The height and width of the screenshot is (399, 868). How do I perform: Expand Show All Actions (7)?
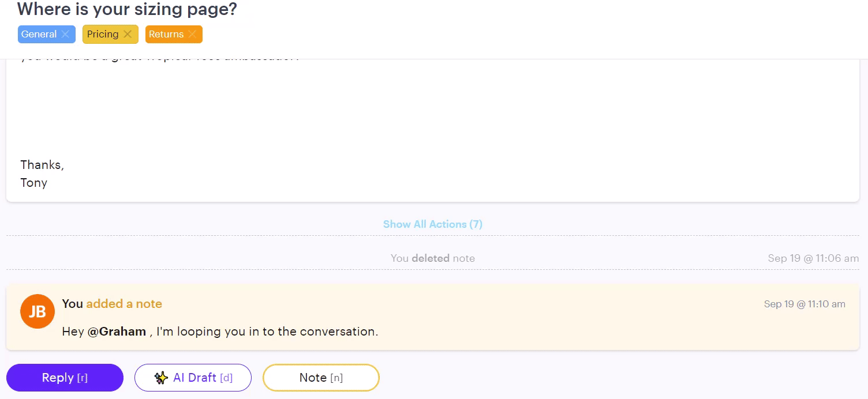[x=432, y=224]
